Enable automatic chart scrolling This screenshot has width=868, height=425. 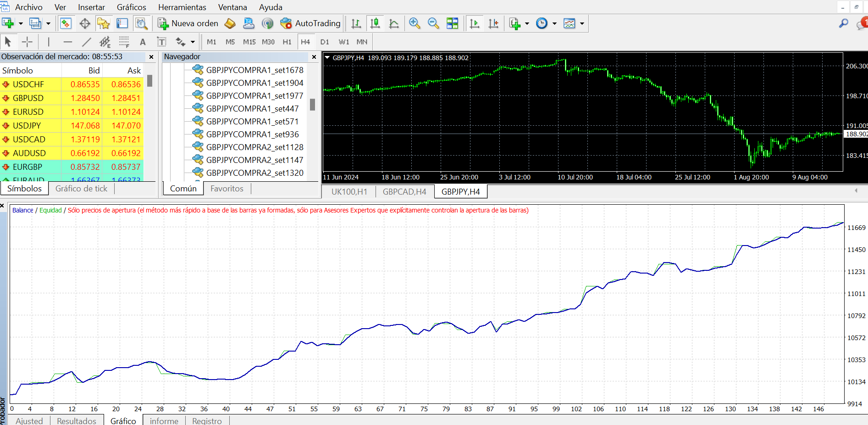(x=475, y=23)
